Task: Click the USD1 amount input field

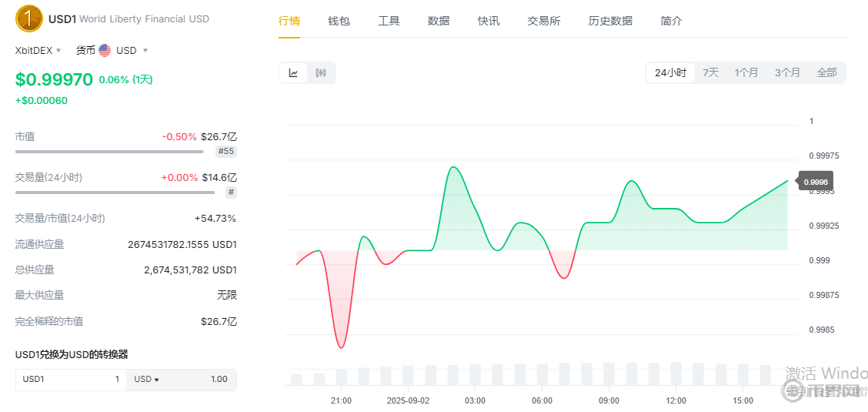Action: click(71, 379)
